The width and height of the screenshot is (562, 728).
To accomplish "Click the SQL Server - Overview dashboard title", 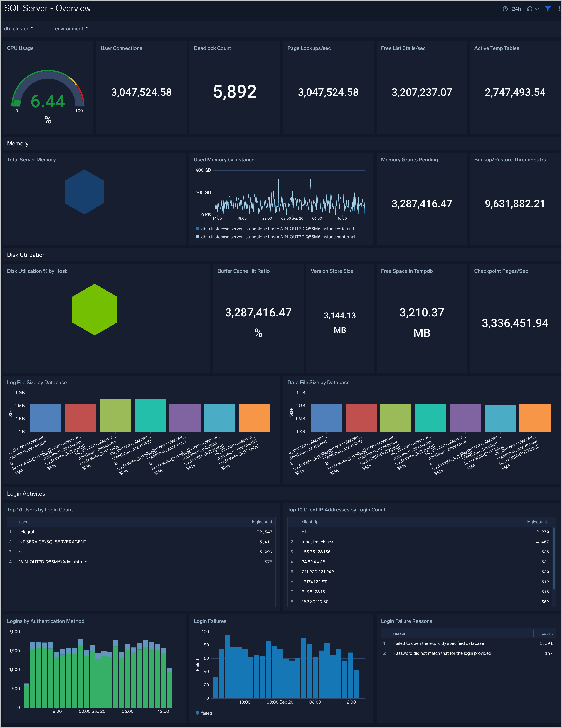I will click(x=47, y=8).
